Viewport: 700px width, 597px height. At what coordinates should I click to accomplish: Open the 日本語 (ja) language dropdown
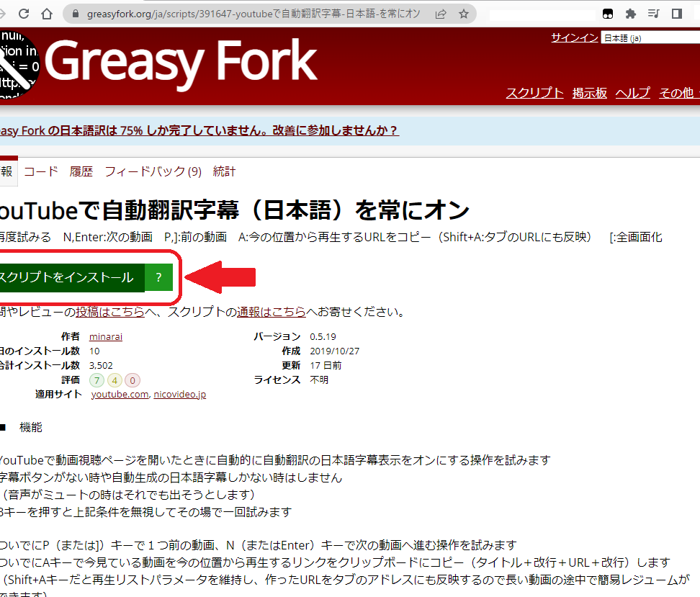[x=650, y=38]
